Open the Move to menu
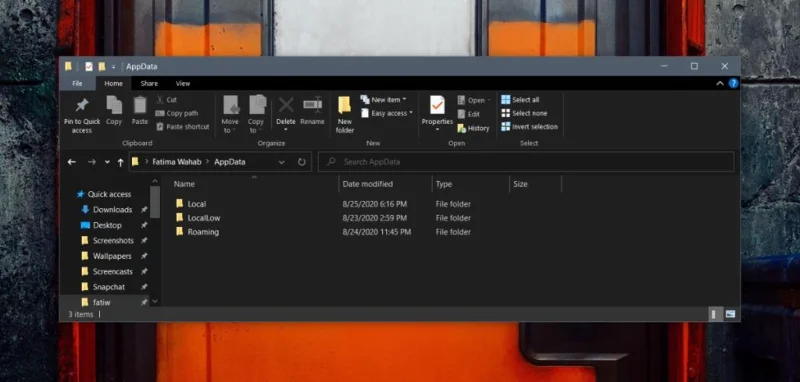Screen dimensions: 800x382 [x=230, y=114]
